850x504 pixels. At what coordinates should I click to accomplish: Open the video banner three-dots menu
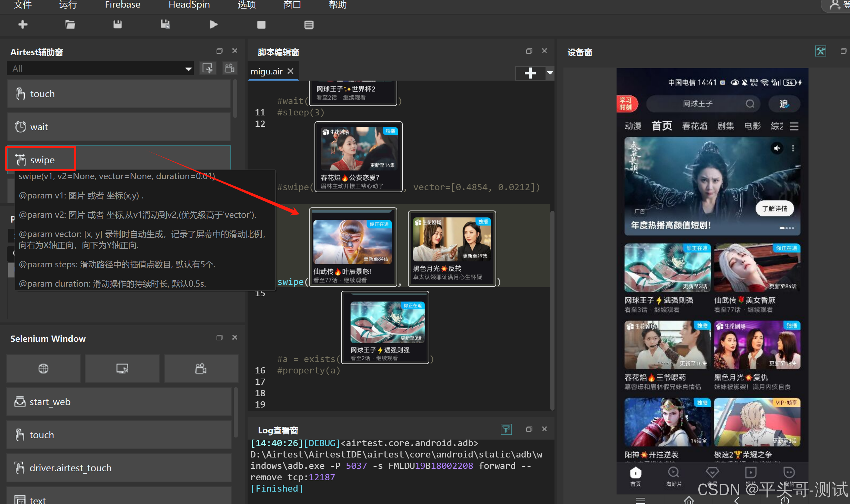pyautogui.click(x=793, y=148)
